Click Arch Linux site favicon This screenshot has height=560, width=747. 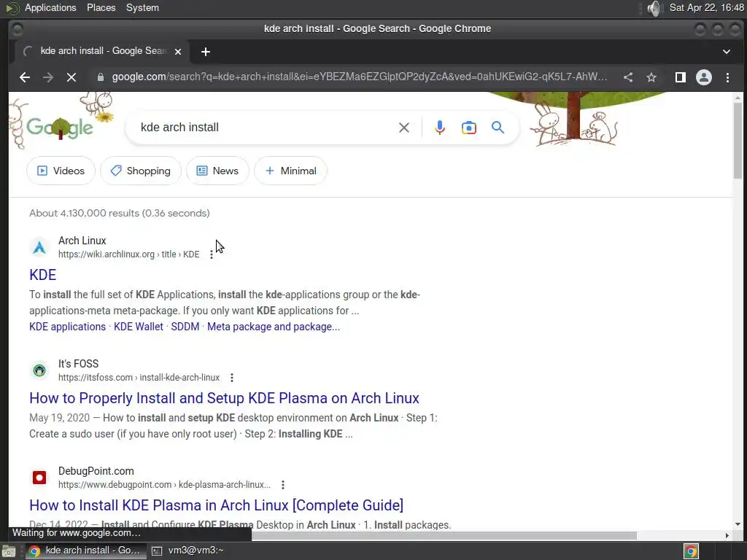(39, 247)
